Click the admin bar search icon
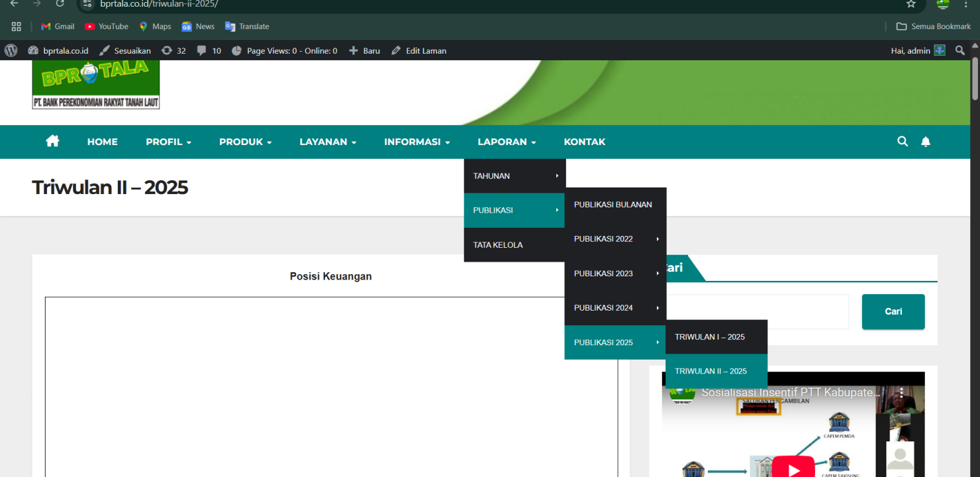980x477 pixels. [x=959, y=50]
